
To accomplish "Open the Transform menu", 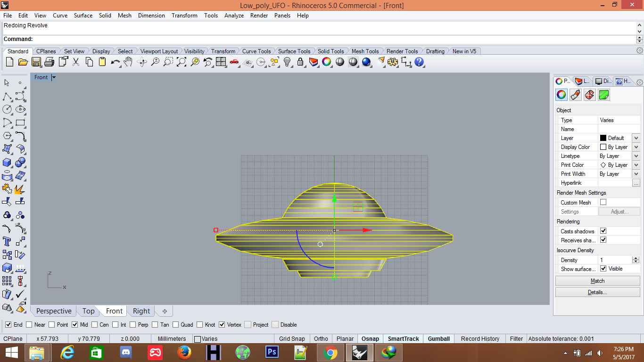I will (184, 16).
